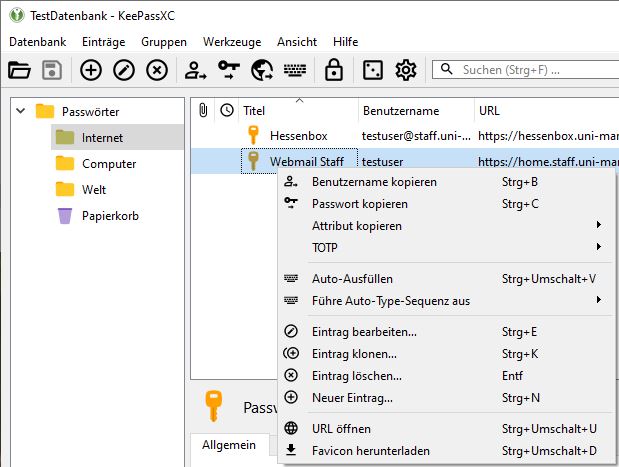Click the Passwörter root folder icon
Screen dimensions: 619x467
pos(45,111)
